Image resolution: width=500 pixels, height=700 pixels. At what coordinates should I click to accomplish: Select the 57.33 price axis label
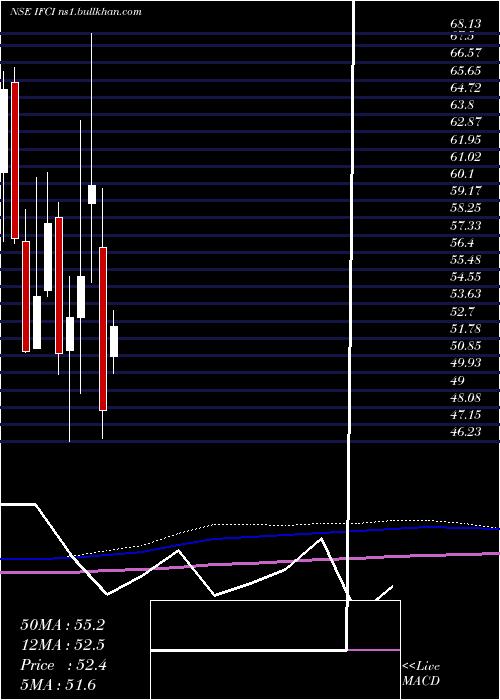pos(465,226)
